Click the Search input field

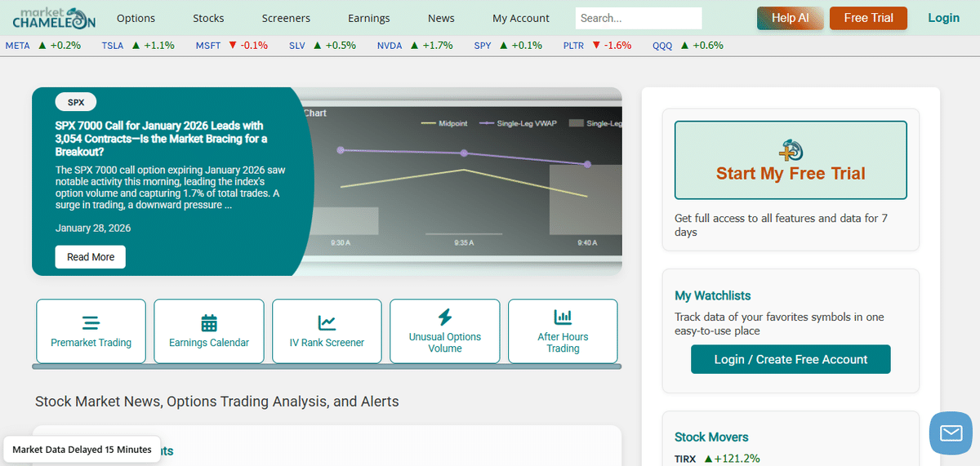[639, 18]
